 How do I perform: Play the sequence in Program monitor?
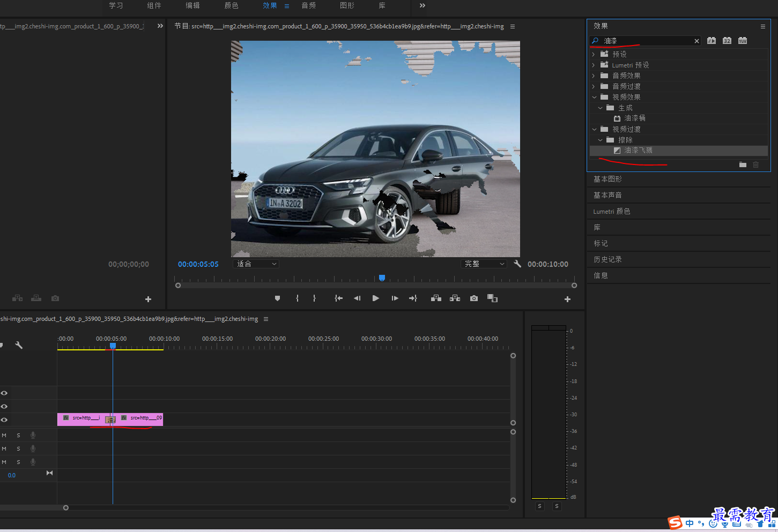376,298
